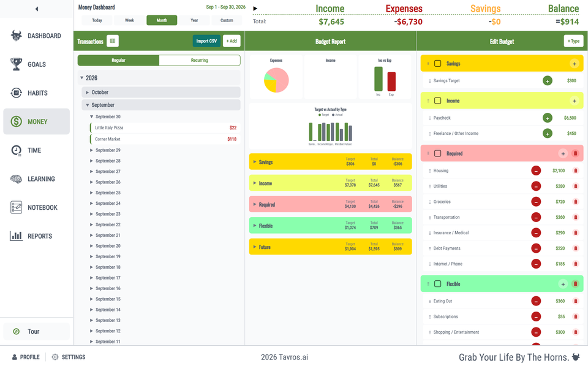Tick the Income type checkbox
Viewport: 588px width, 368px height.
(x=437, y=101)
